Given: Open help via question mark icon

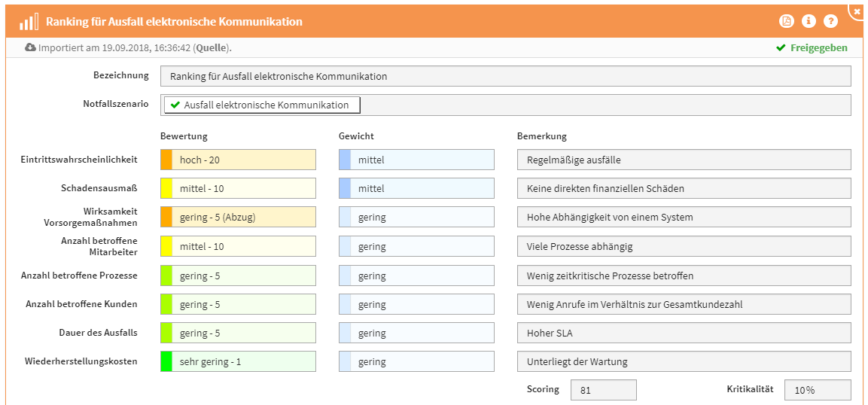Looking at the screenshot, I should [830, 21].
